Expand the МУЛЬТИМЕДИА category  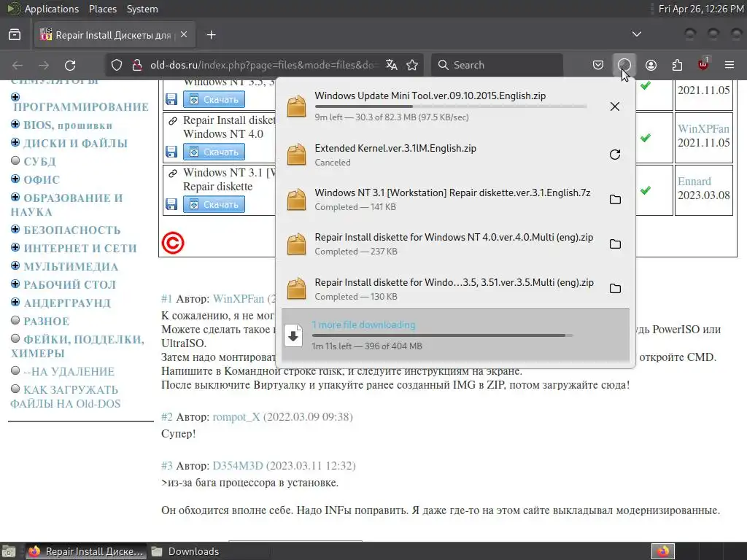click(x=15, y=265)
